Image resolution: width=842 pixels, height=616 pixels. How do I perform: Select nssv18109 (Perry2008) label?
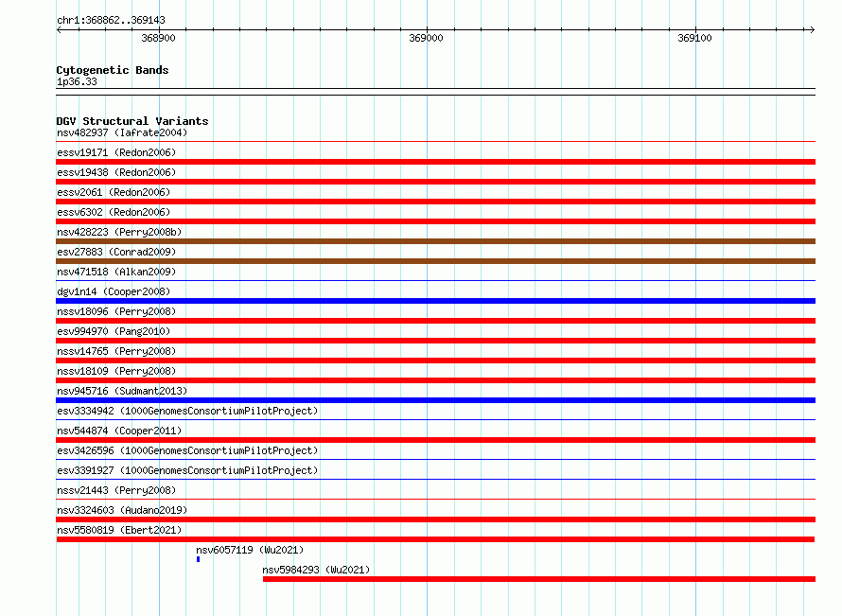pos(116,371)
